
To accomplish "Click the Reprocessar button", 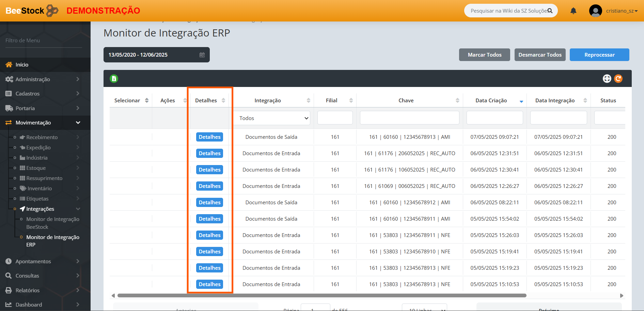I will (599, 55).
